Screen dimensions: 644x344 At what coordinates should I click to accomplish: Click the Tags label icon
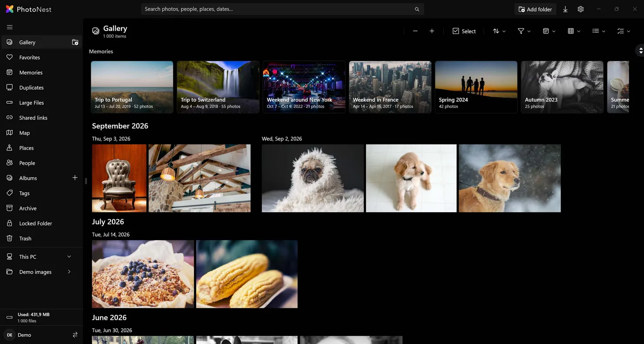point(10,193)
